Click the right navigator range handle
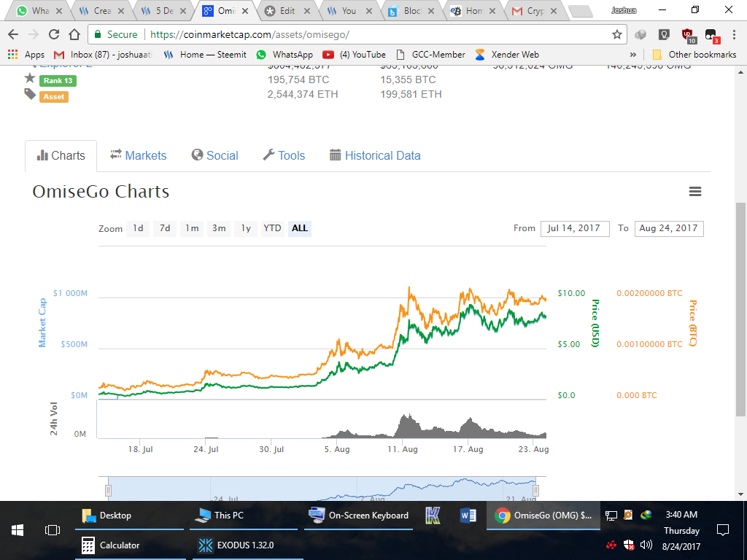The height and width of the screenshot is (560, 747). click(535, 490)
